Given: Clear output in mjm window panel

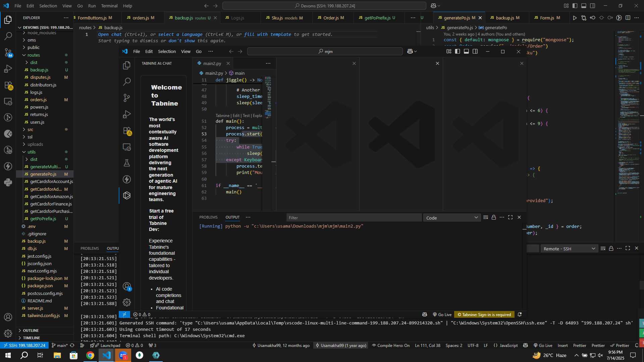Looking at the screenshot, I should click(x=485, y=218).
